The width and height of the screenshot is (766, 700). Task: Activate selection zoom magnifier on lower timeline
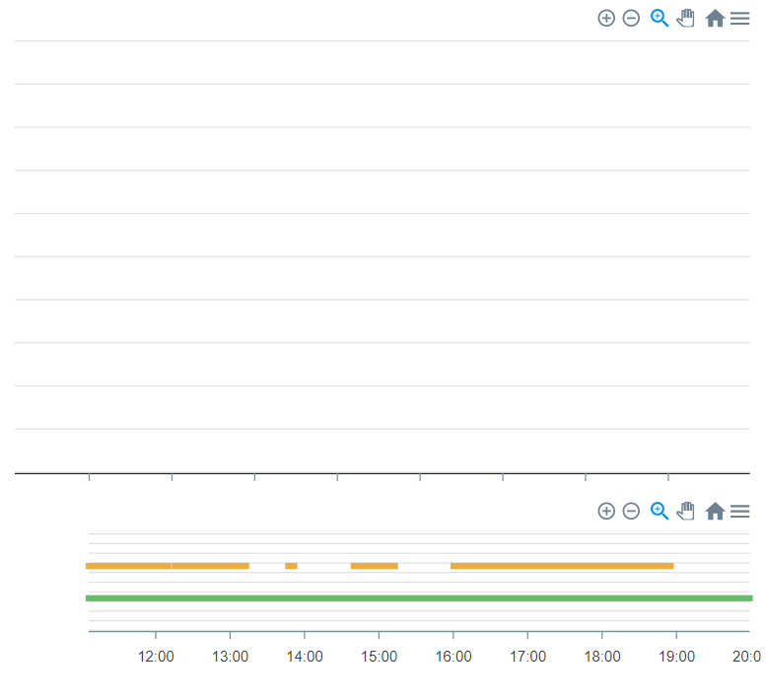(x=659, y=511)
